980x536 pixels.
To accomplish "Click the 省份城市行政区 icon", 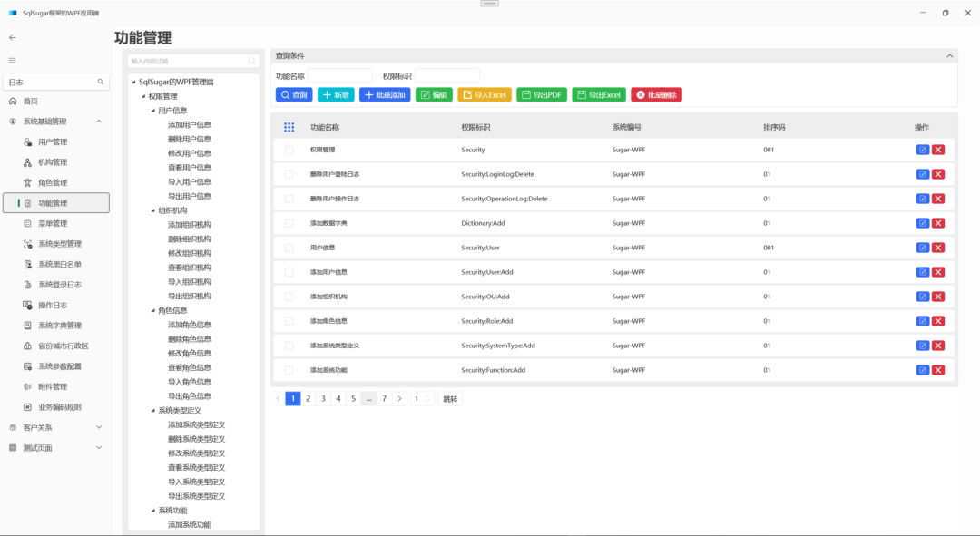I will click(27, 346).
